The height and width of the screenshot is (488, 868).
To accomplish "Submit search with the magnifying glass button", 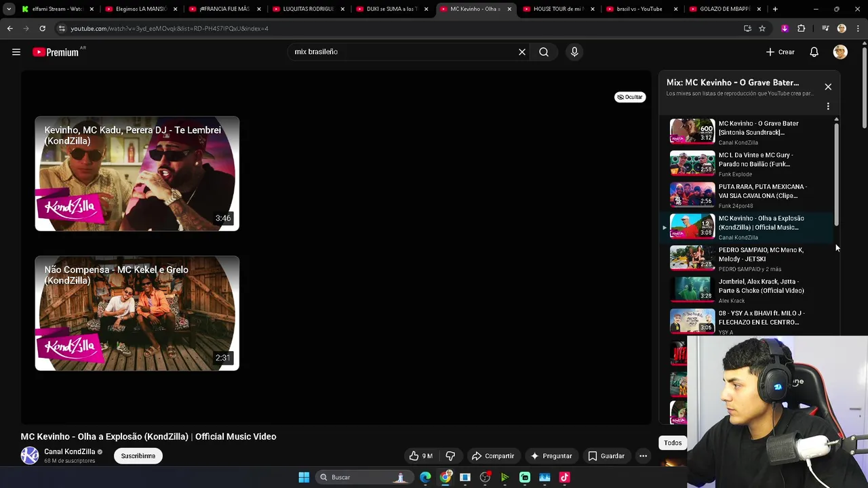I will pos(544,52).
